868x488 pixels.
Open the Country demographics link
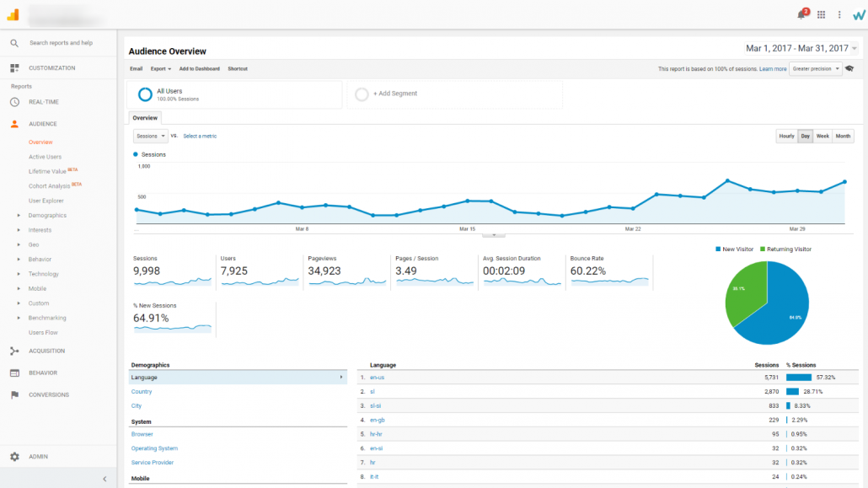(142, 392)
